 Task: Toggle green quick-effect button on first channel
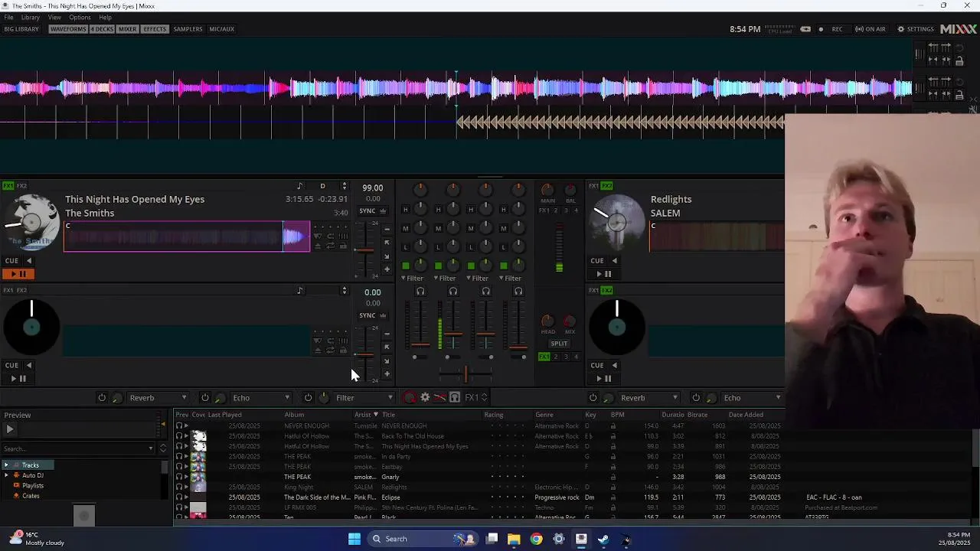pos(405,266)
